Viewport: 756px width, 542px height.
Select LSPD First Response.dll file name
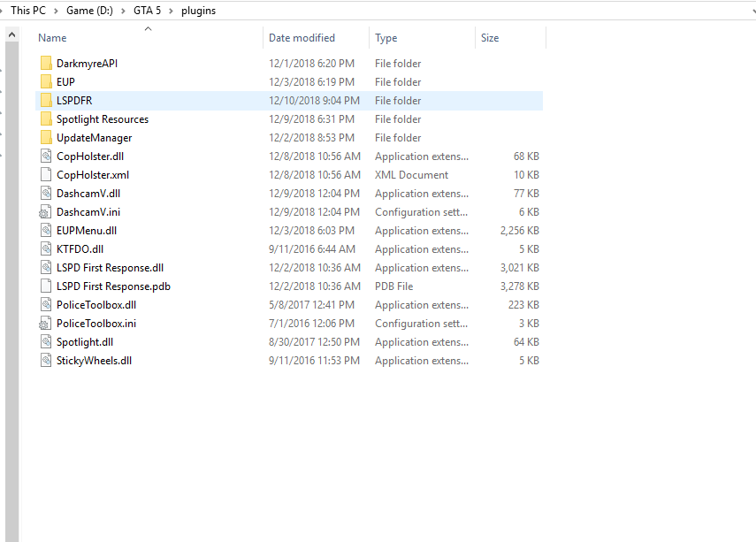[110, 268]
